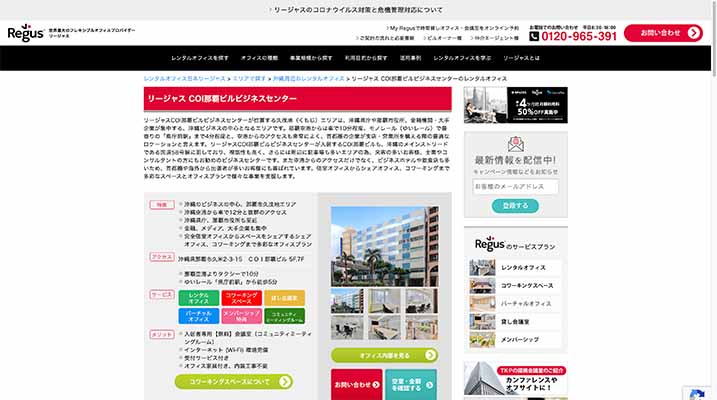Follow the エリアで探す breadcrumb link
Viewport: 717px width, 400px height.
[249, 79]
